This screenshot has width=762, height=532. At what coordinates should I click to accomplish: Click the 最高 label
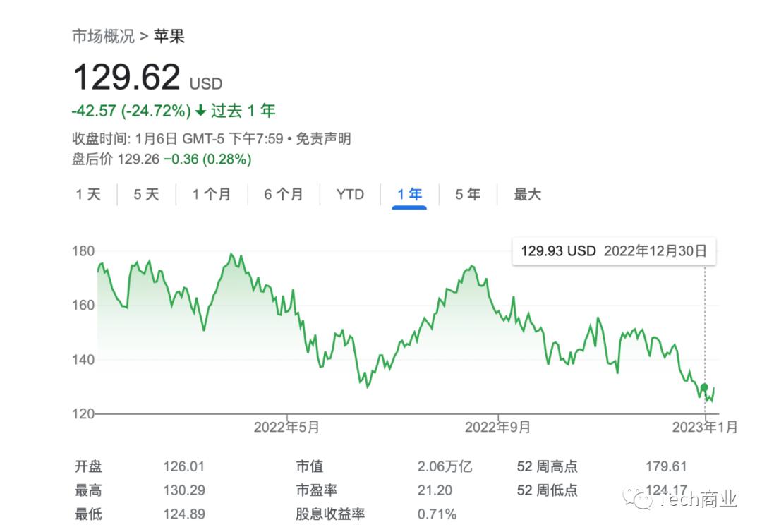88,490
